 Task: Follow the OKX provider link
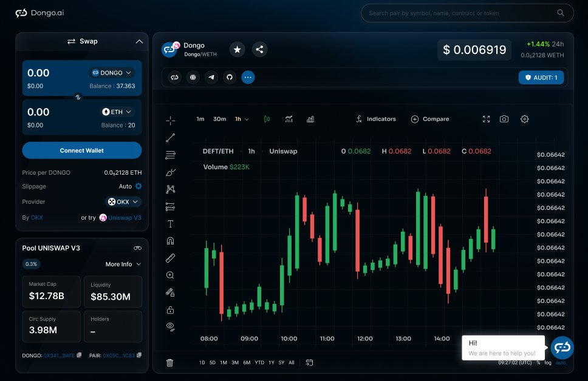(x=36, y=218)
